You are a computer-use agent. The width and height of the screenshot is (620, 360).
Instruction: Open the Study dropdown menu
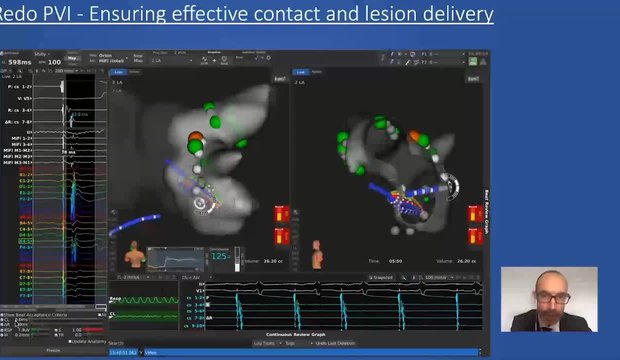pyautogui.click(x=41, y=54)
